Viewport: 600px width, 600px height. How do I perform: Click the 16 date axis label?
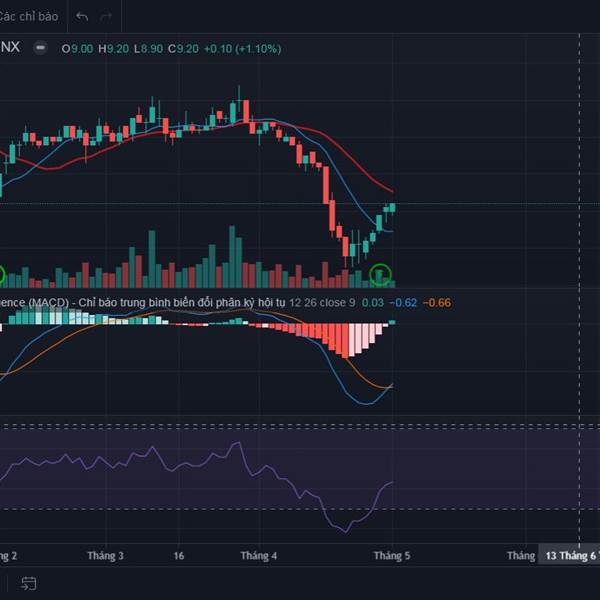pyautogui.click(x=179, y=556)
